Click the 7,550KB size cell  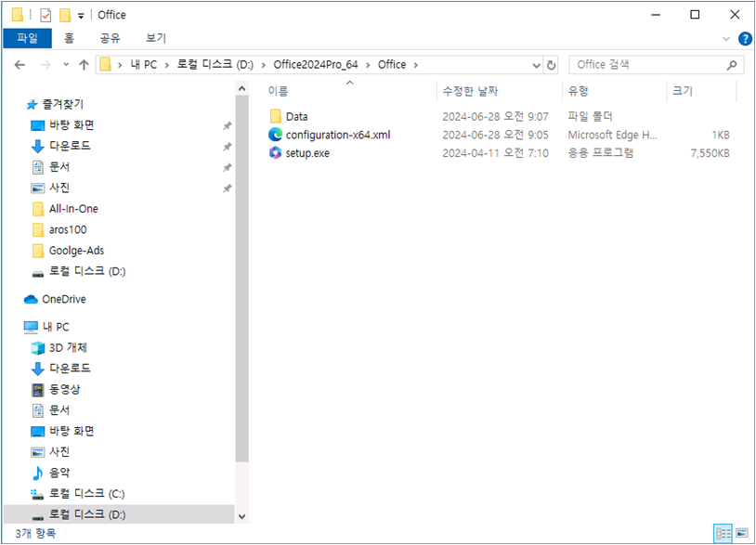point(710,153)
